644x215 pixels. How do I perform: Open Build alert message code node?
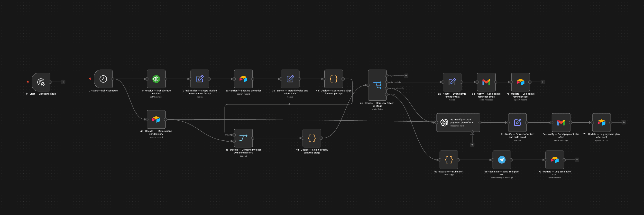coord(449,160)
